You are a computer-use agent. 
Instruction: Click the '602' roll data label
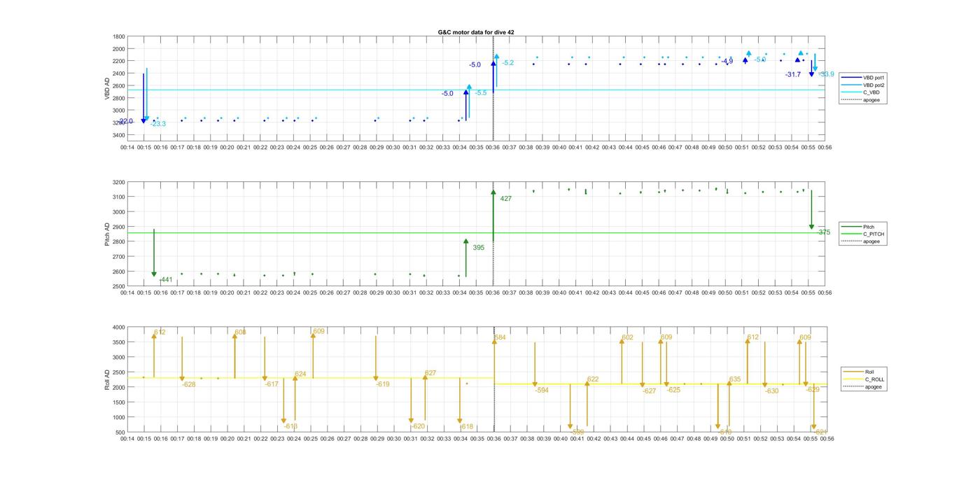627,338
